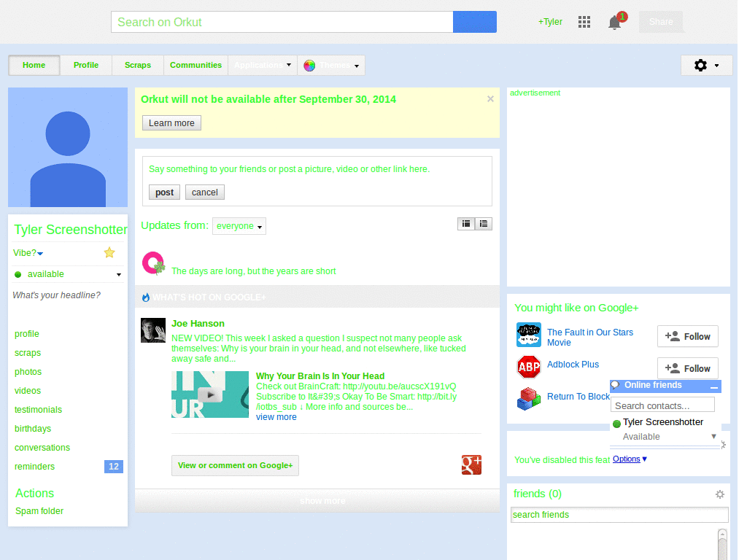747x560 pixels.
Task: Open reminders with 12 badge
Action: pos(69,467)
